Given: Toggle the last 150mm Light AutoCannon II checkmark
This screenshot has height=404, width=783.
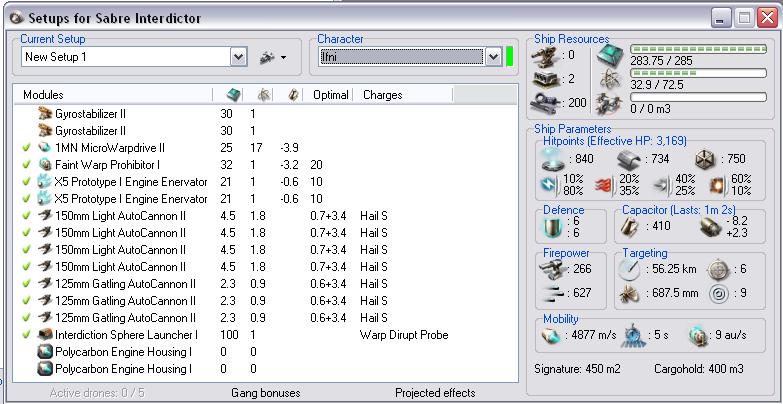Looking at the screenshot, I should coord(27,267).
